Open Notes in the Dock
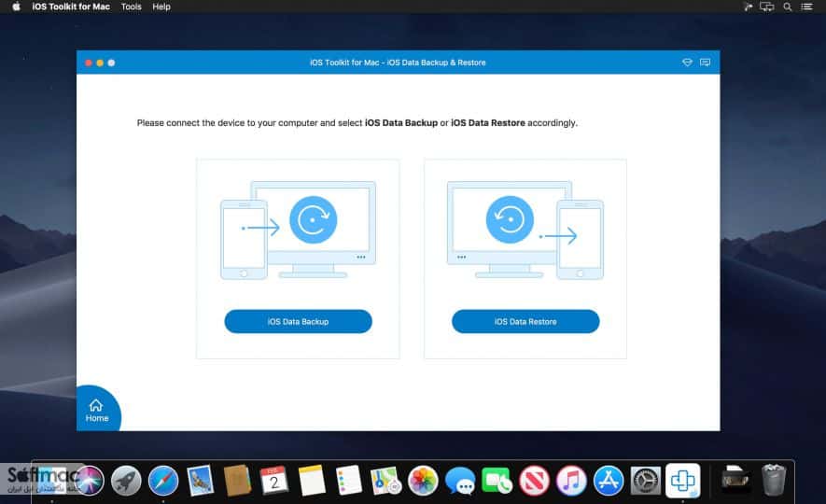Screen dimensions: 826x504 point(312,481)
